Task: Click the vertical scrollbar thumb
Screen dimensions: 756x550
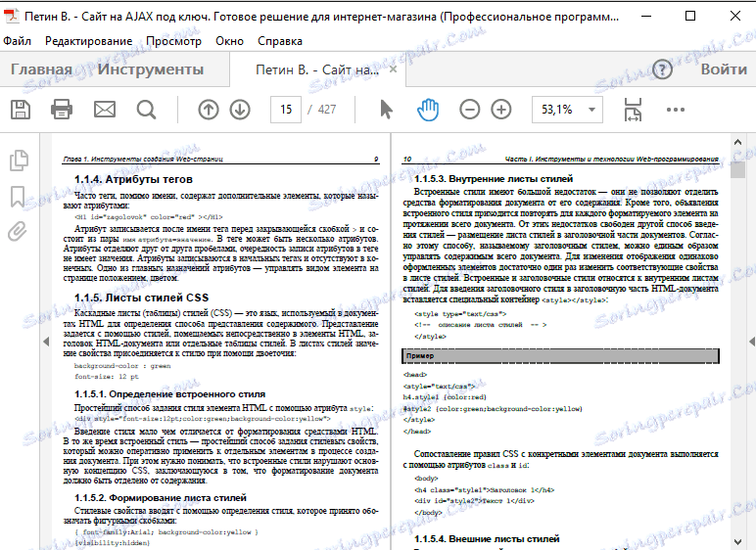Action: click(x=737, y=170)
